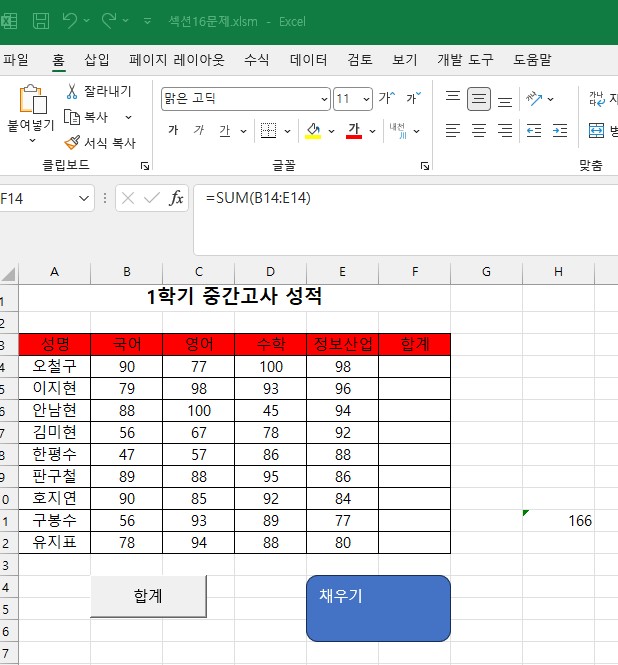Image resolution: width=618 pixels, height=665 pixels.
Task: Open the 수식 (Formulas) ribbon tab
Action: [257, 59]
